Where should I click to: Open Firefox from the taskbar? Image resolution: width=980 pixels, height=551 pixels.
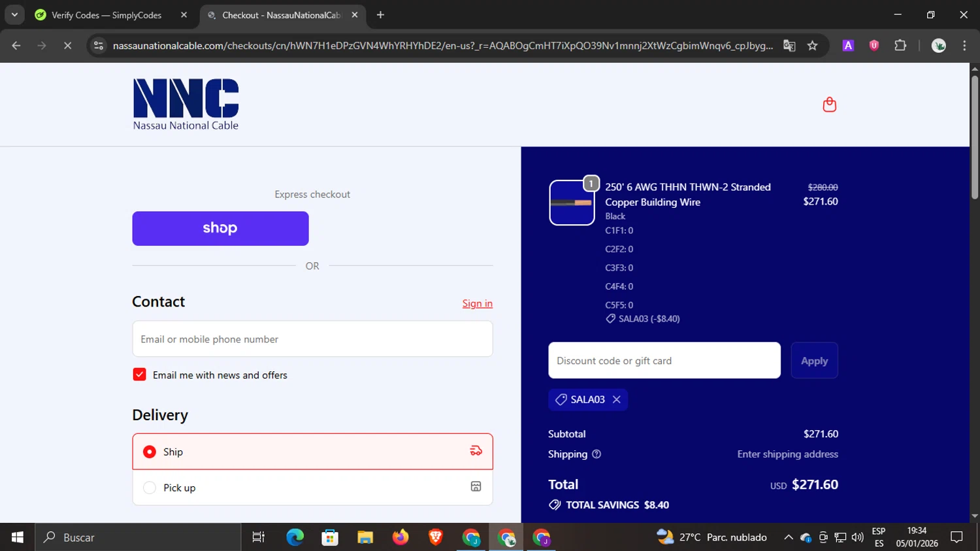400,537
